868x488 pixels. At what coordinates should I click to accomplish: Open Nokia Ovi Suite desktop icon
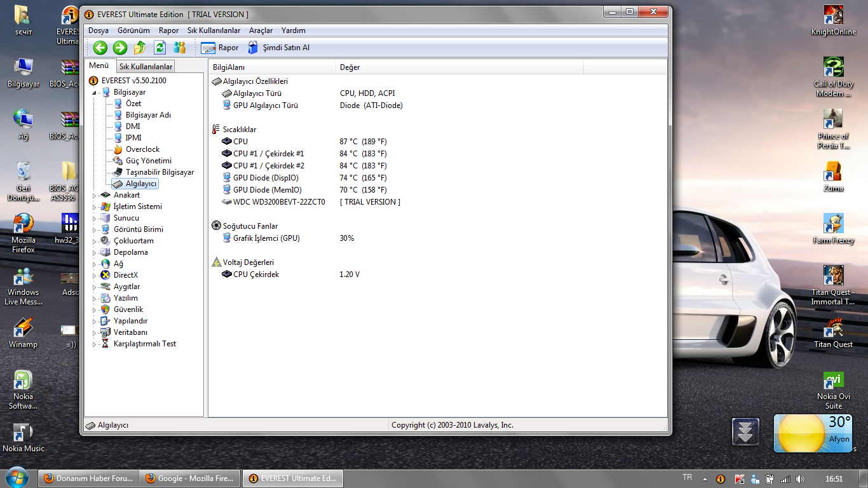(834, 390)
